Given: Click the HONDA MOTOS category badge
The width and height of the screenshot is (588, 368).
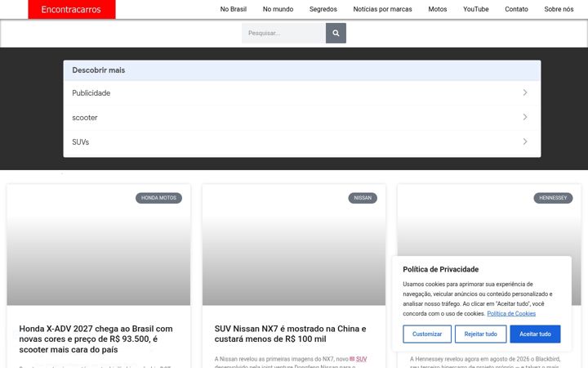Looking at the screenshot, I should coord(158,198).
